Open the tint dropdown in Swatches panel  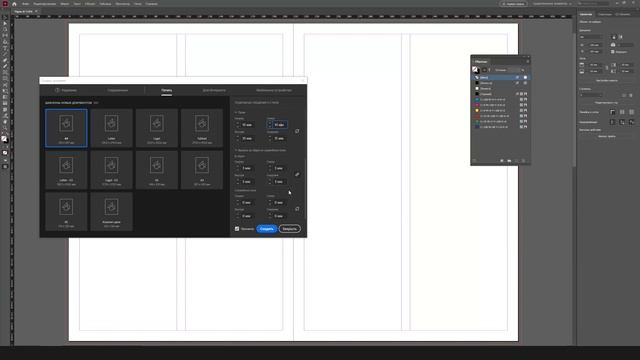pos(522,70)
